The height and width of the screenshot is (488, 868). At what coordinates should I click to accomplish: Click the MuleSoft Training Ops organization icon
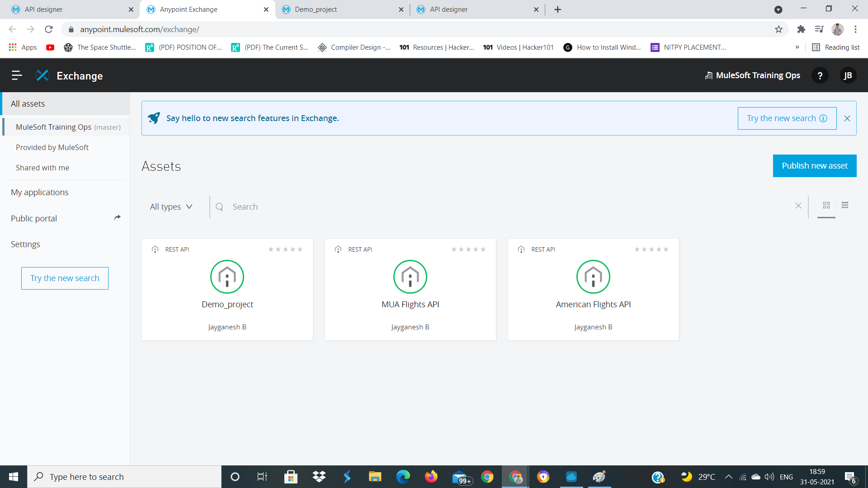708,75
